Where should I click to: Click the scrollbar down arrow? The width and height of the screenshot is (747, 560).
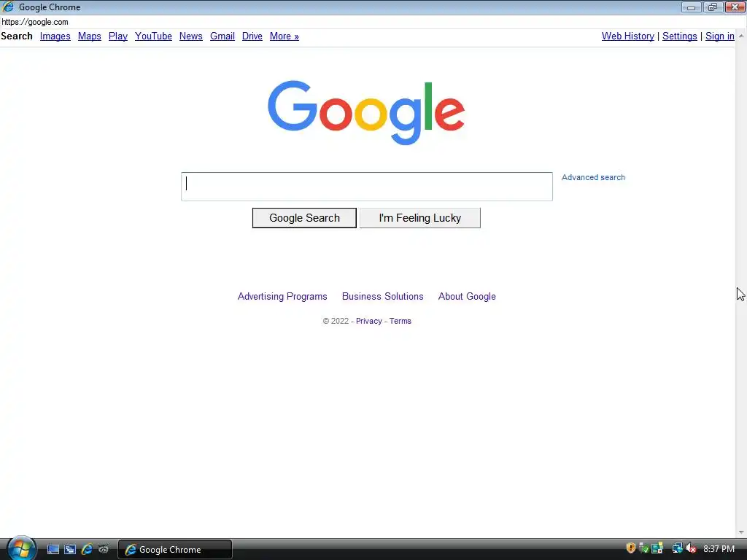[x=741, y=532]
